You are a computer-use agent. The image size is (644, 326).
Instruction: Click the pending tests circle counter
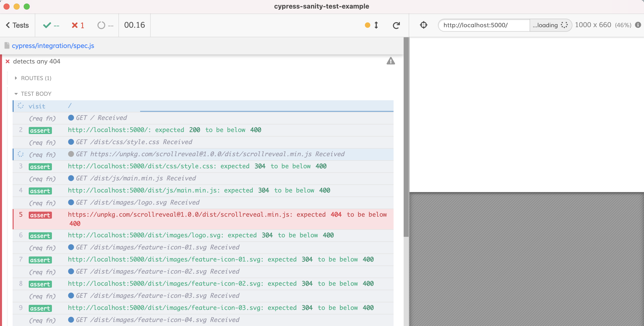pyautogui.click(x=105, y=25)
